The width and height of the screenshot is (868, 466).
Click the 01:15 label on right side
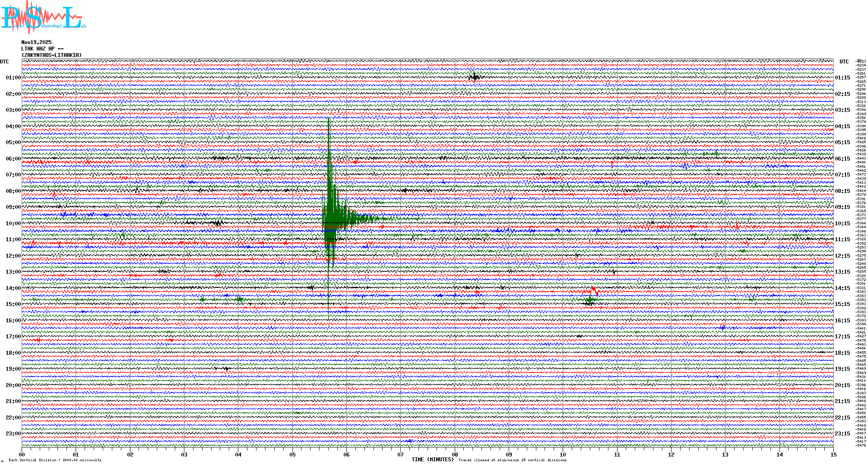(x=842, y=78)
